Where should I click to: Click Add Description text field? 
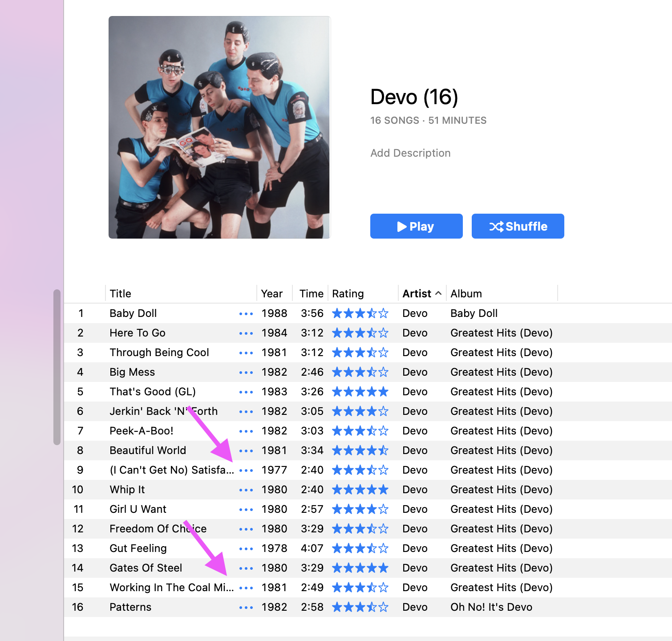click(x=410, y=153)
